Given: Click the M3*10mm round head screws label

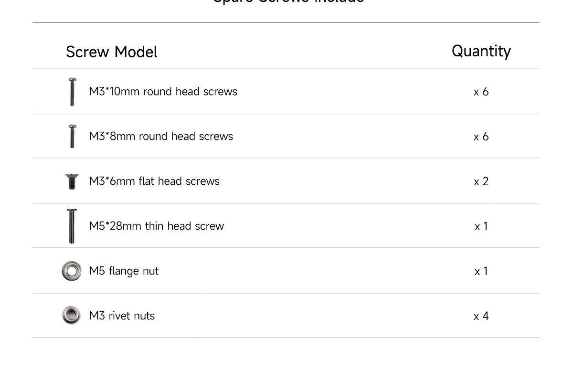Looking at the screenshot, I should coord(163,91).
